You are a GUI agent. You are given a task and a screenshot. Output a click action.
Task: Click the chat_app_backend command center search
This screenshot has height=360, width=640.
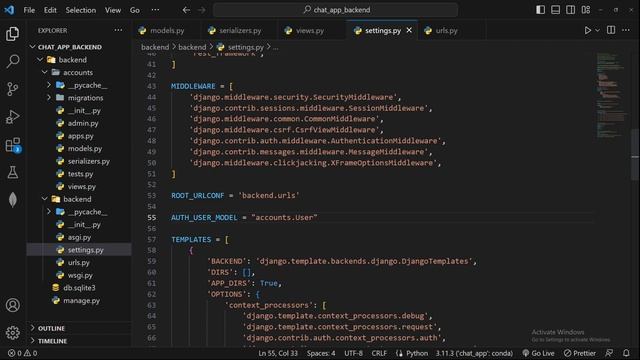(x=336, y=10)
